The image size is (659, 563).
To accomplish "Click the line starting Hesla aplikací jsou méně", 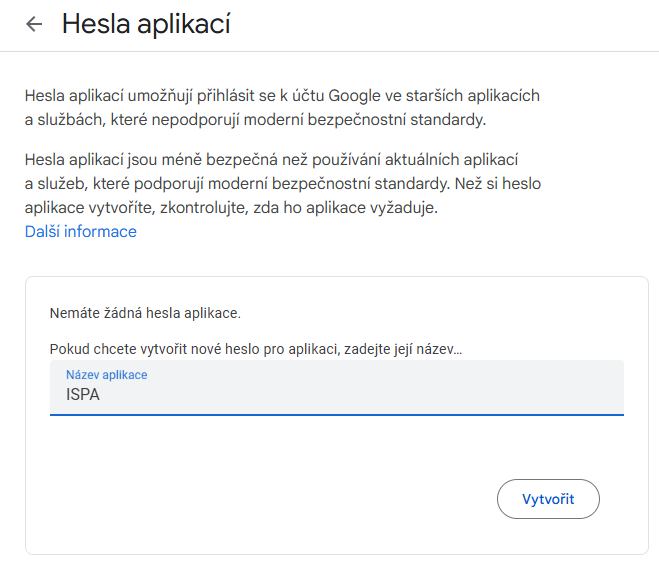I will coord(271,160).
